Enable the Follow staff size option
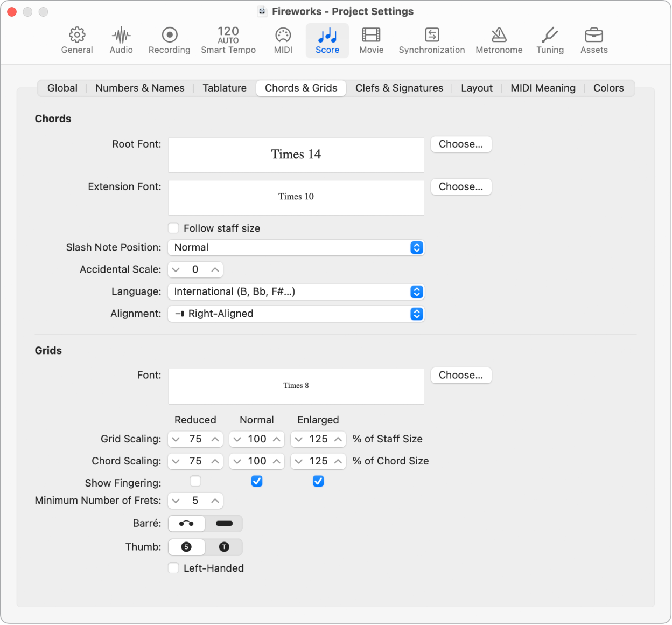The width and height of the screenshot is (672, 625). pos(173,228)
